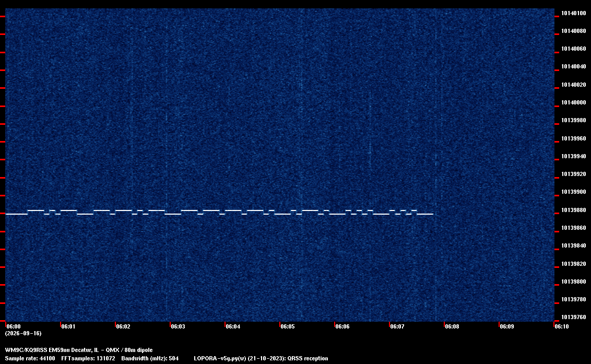Click the 06:06 time axis marker
This screenshot has width=591, height=364.
pos(342,326)
